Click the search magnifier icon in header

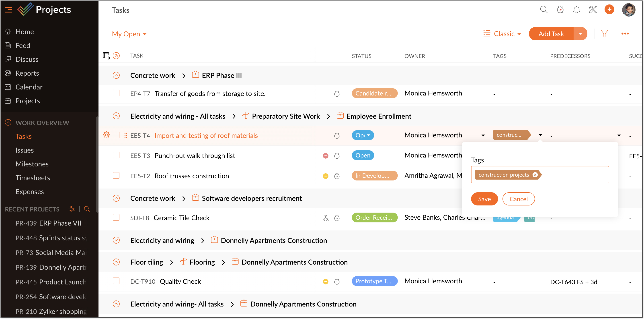544,10
